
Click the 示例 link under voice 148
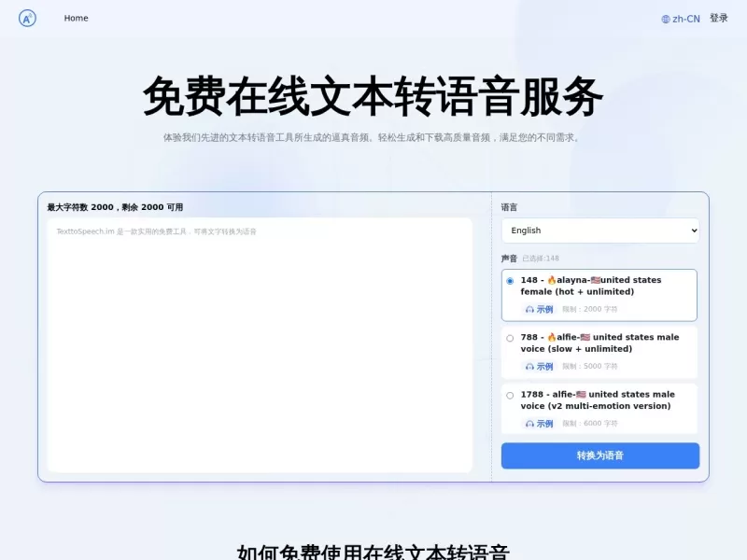click(x=543, y=308)
